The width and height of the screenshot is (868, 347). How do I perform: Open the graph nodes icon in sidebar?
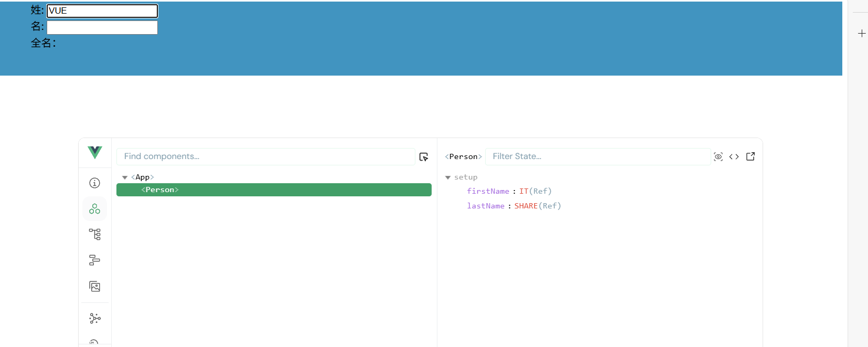click(94, 318)
